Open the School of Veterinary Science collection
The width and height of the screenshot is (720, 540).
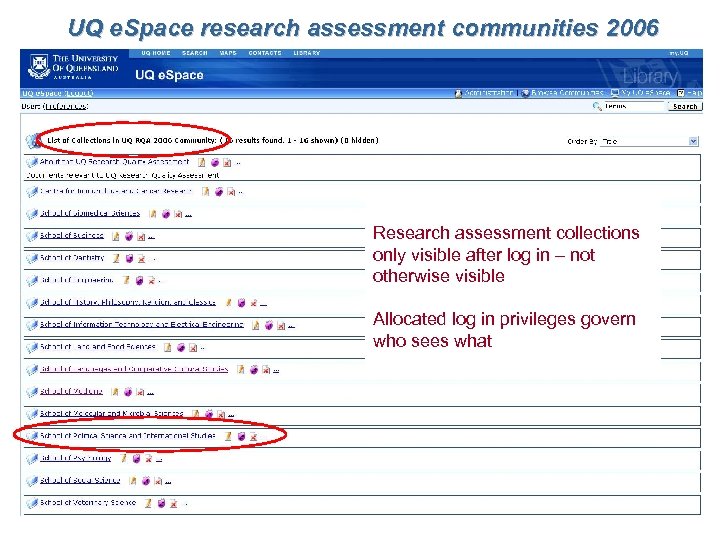click(x=88, y=502)
